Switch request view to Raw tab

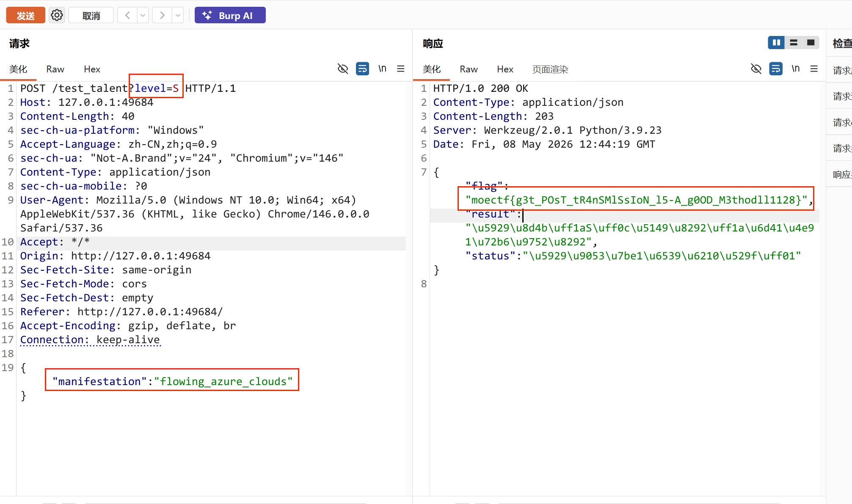55,69
